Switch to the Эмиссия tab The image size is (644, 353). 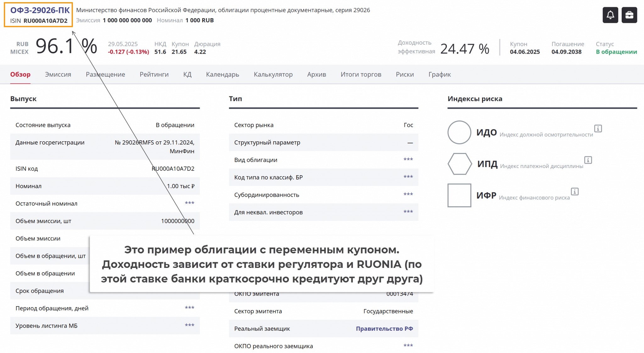(x=58, y=74)
